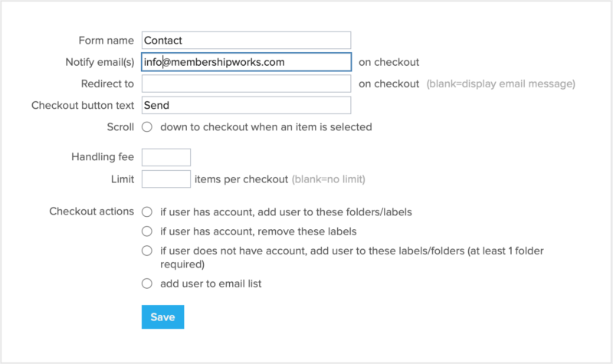The image size is (613, 364).
Task: Click the "Scroll" label text
Action: point(121,126)
